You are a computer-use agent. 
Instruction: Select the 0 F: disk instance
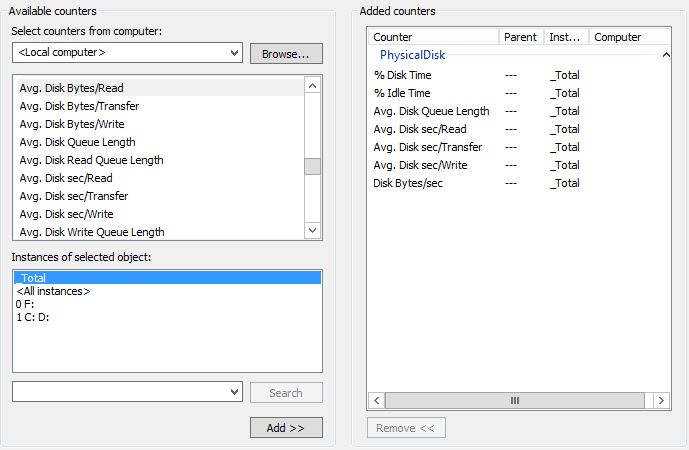(x=167, y=304)
